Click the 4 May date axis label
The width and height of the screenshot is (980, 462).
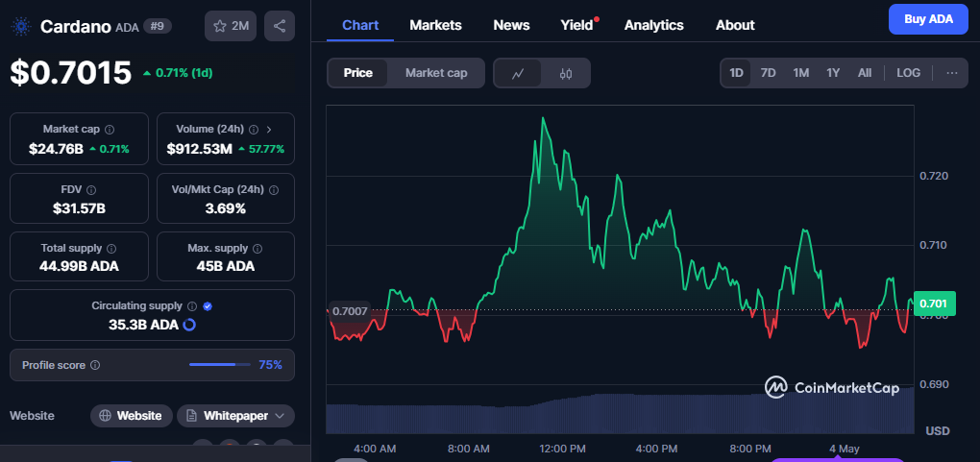[x=845, y=449]
